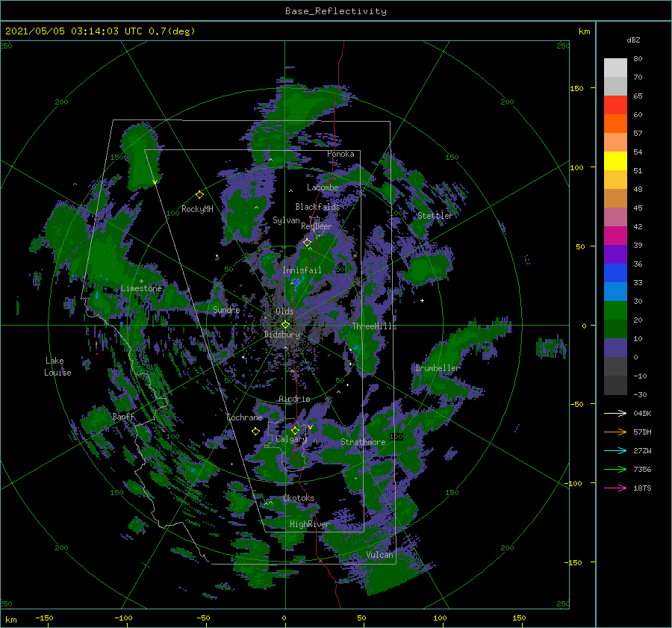Screen dimensions: 672x628
Task: Click the 04DK legend label
Action: pyautogui.click(x=642, y=413)
